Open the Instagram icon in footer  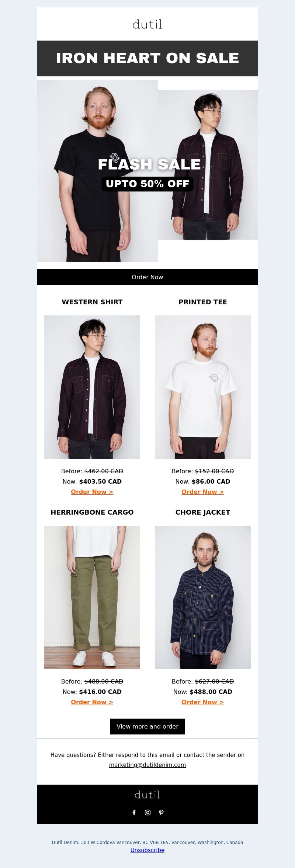click(147, 812)
